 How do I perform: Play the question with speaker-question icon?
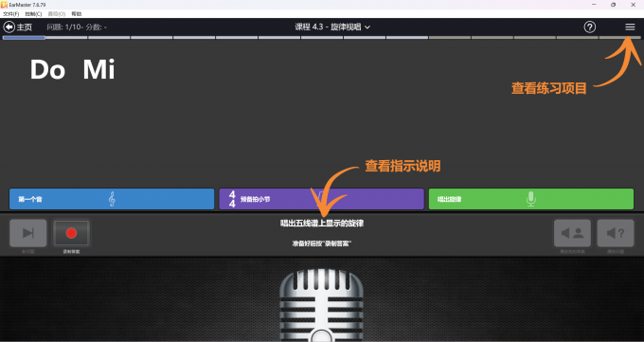click(x=616, y=233)
